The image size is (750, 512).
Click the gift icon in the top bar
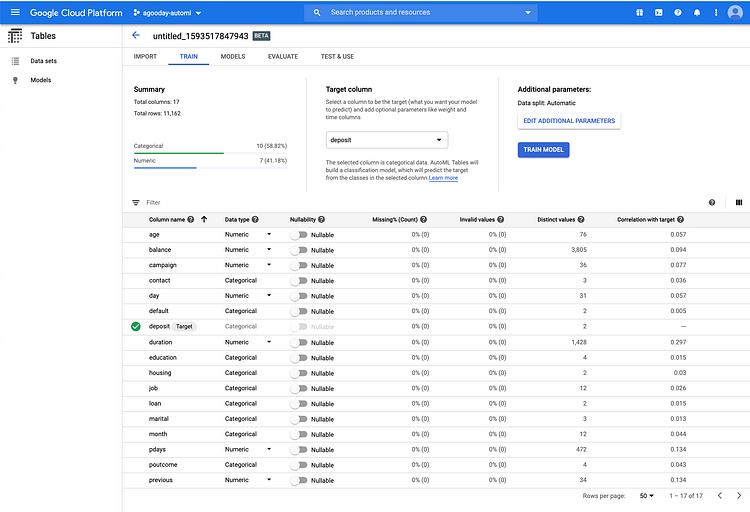[x=640, y=12]
